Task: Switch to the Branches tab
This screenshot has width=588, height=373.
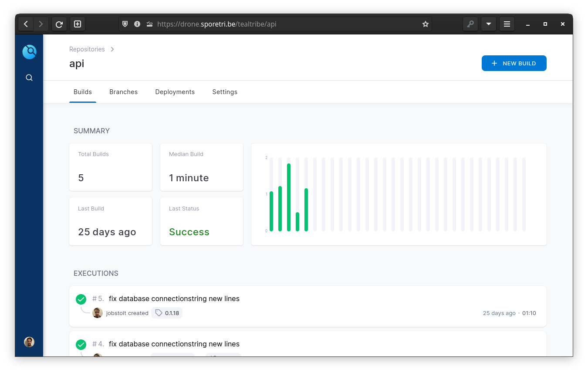Action: (x=123, y=92)
